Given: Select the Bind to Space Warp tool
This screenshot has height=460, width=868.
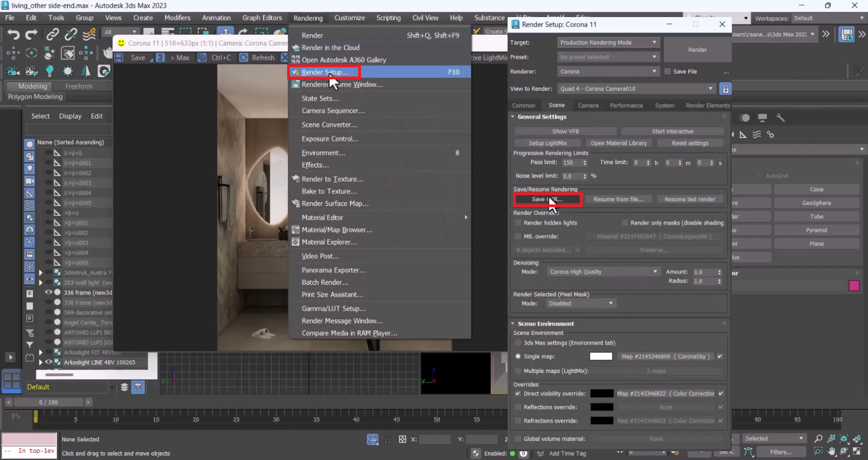Looking at the screenshot, I should 89,35.
